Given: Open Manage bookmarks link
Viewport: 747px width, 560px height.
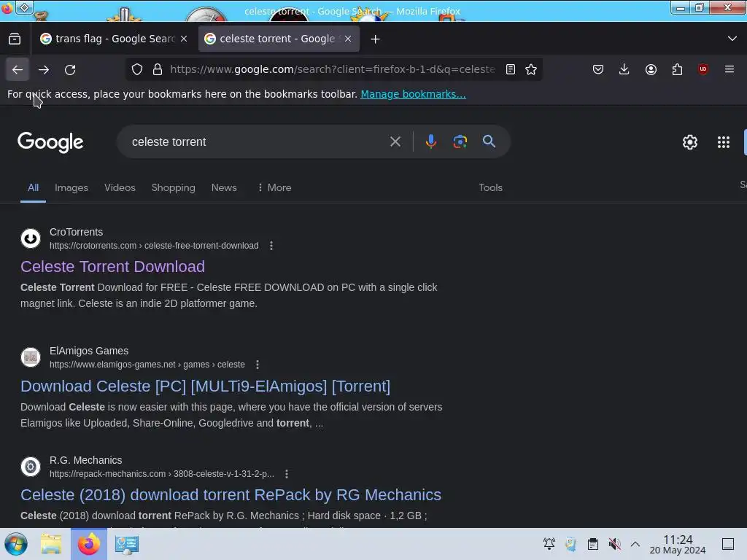Looking at the screenshot, I should pos(413,94).
